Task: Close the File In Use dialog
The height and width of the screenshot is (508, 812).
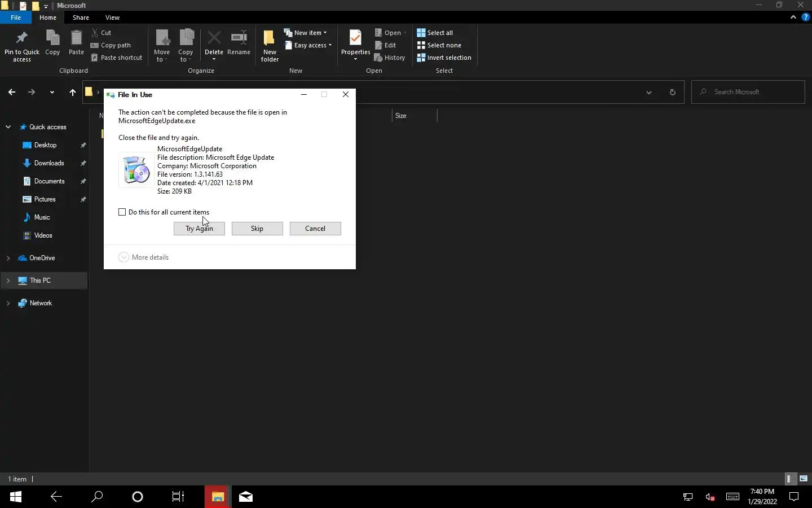Action: [346, 94]
